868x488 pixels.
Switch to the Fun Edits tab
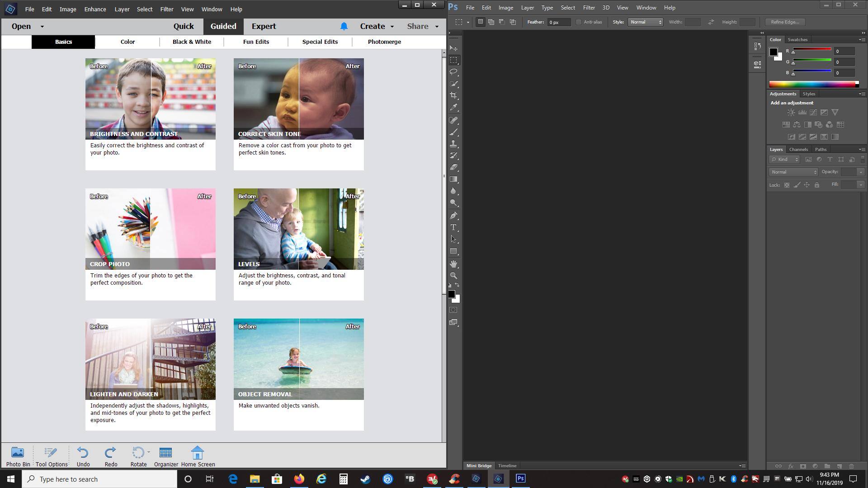pyautogui.click(x=256, y=42)
